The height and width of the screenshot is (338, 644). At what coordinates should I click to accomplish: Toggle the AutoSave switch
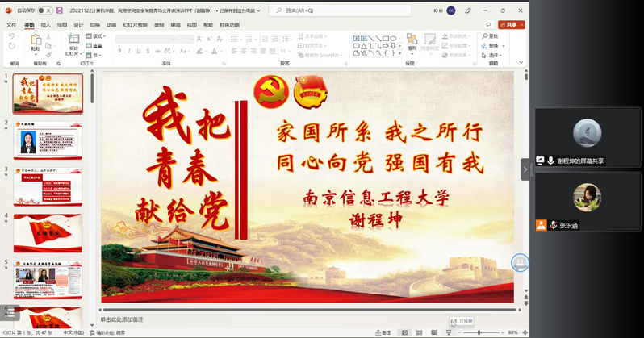(x=45, y=11)
